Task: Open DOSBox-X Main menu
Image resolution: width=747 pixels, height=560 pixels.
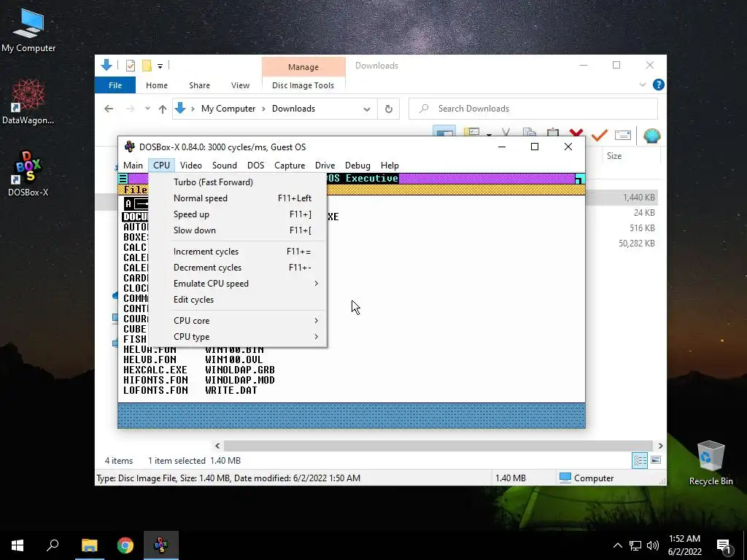Action: click(133, 166)
